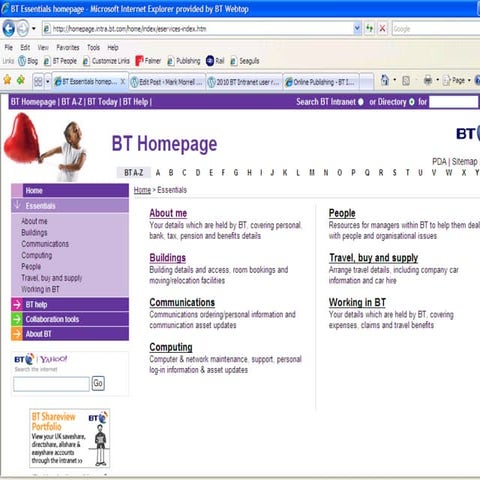Open the Blog link in Links bar

[x=28, y=61]
